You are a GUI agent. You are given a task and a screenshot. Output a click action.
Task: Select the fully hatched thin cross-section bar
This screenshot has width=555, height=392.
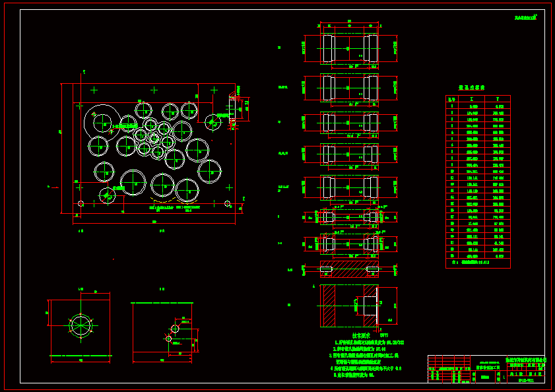(x=349, y=269)
